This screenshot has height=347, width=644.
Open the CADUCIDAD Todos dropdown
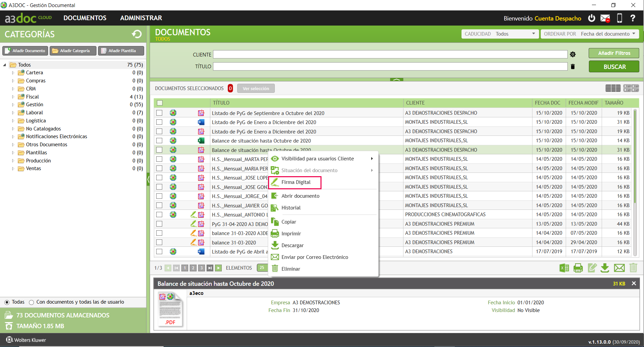point(500,34)
